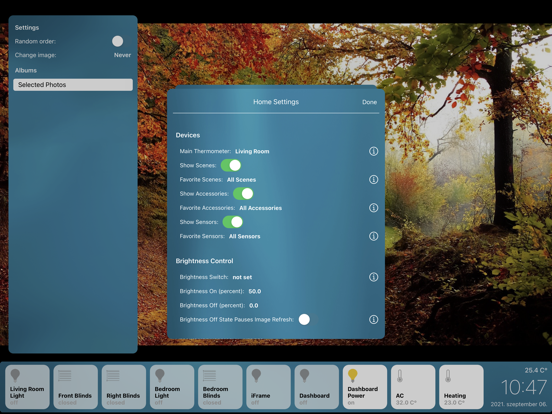552x414 pixels.
Task: Click the Bedroom Blinds icon
Action: pos(209,376)
